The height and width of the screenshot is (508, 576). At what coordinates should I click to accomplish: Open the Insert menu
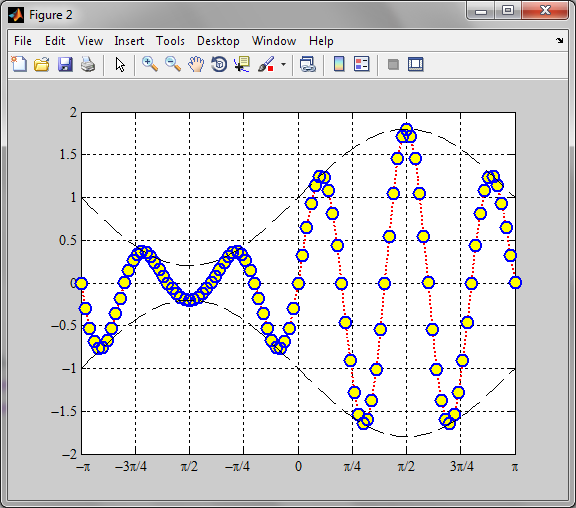(x=129, y=41)
